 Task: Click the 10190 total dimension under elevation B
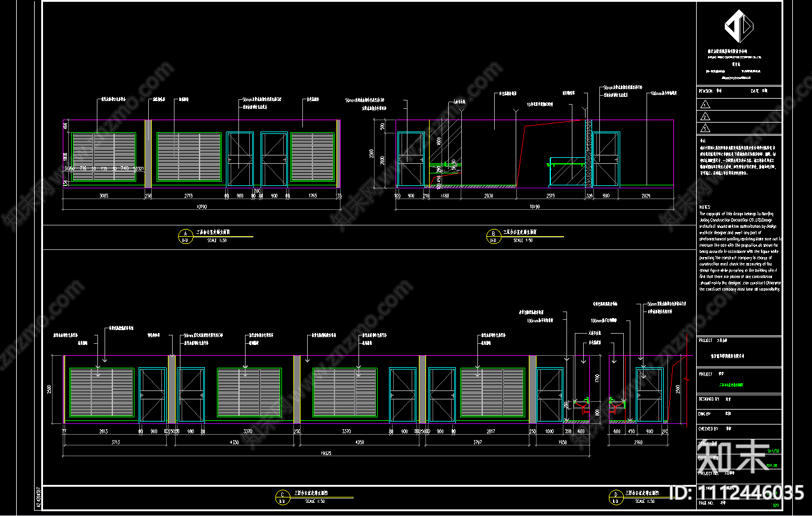[534, 207]
